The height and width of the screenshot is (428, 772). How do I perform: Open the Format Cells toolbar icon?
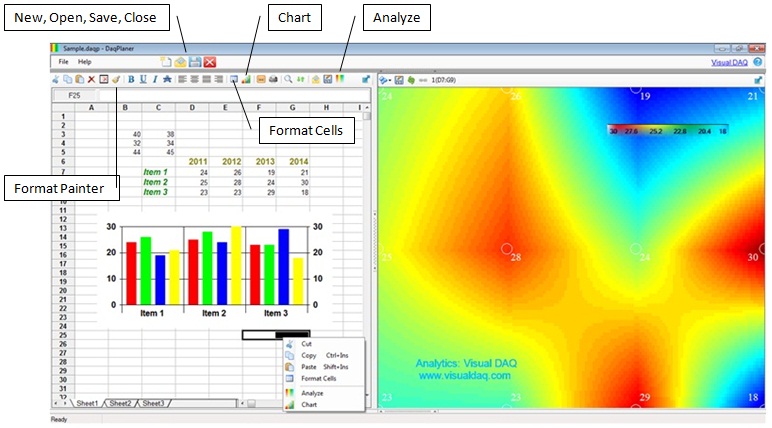(x=233, y=79)
